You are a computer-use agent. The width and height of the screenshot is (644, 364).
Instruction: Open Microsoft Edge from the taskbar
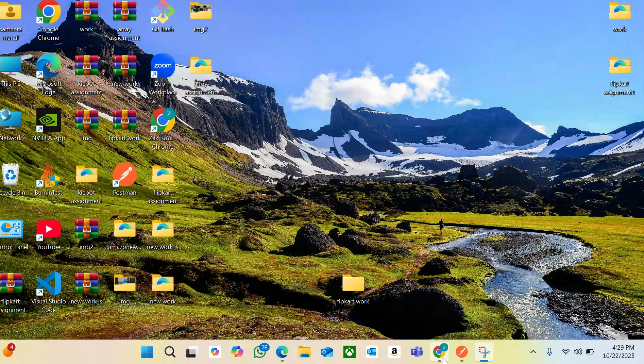pos(282,352)
